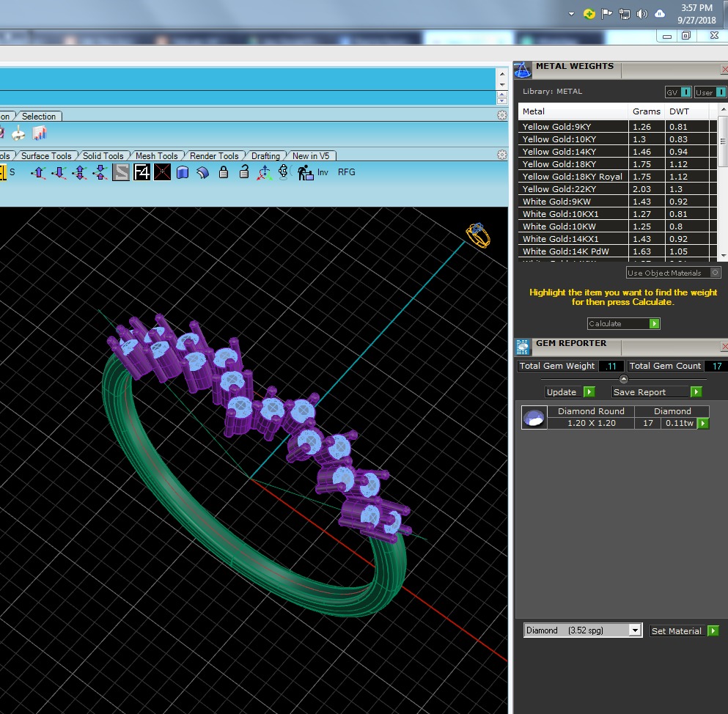
Task: Toggle the User library switch
Action: 710,92
